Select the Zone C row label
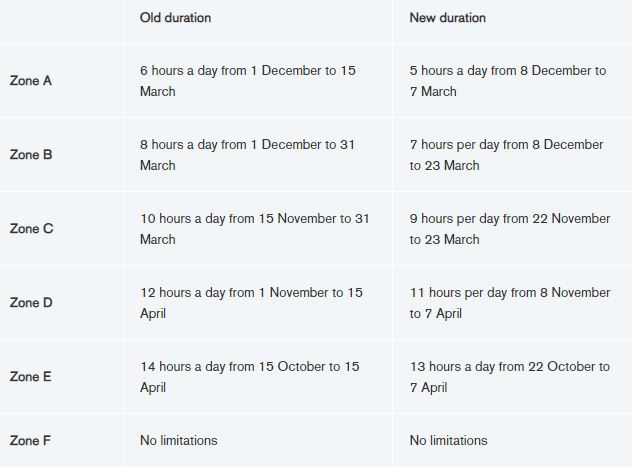633x472 pixels. click(31, 229)
